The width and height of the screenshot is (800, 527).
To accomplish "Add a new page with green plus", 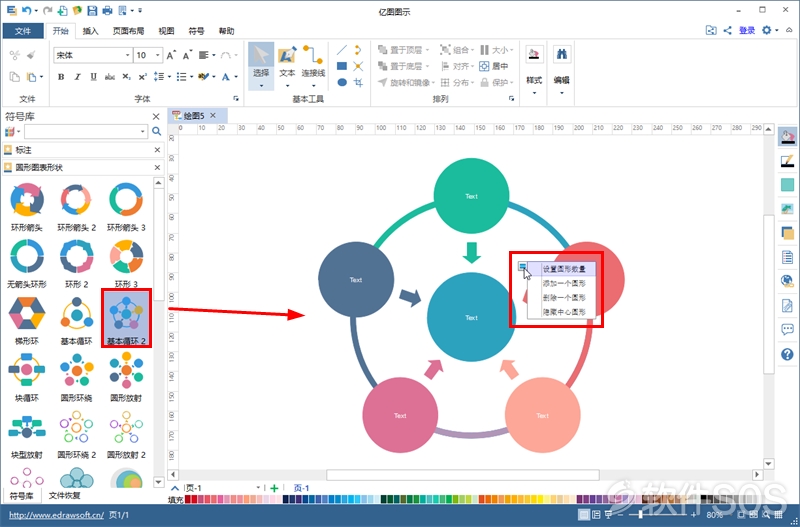I will pos(274,488).
